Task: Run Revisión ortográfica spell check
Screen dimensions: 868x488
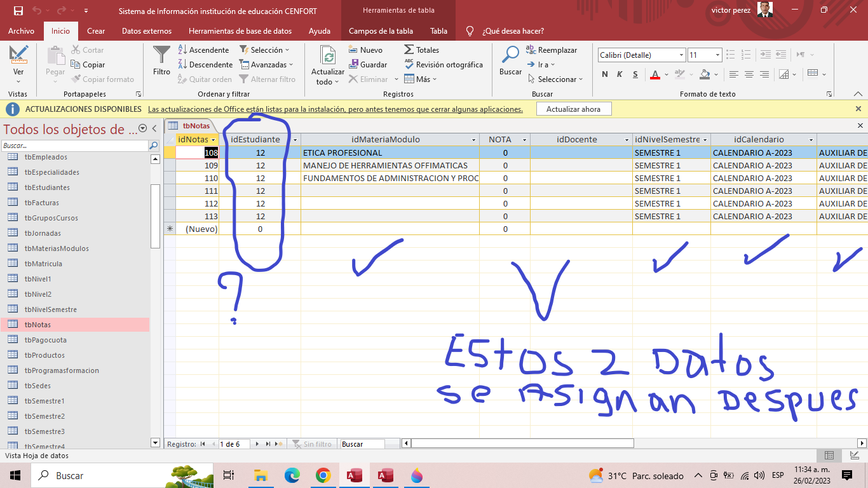Action: pyautogui.click(x=443, y=64)
